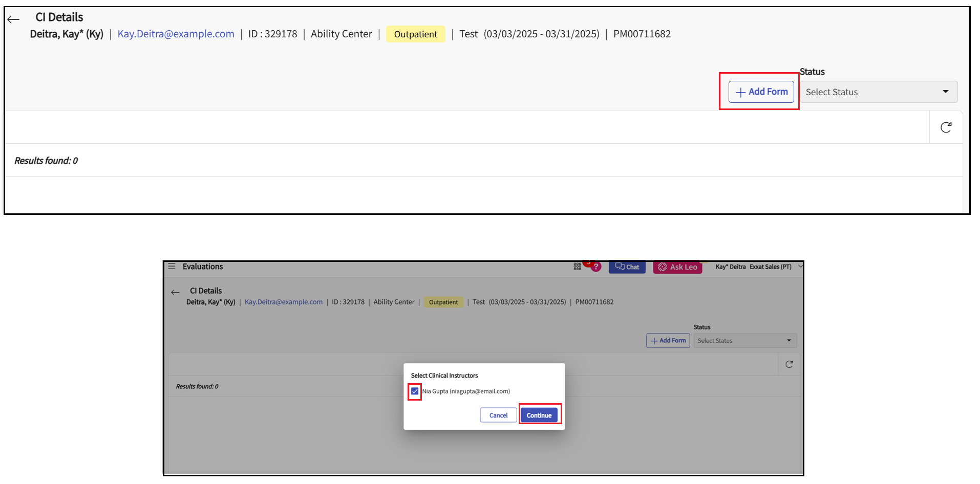Click the red question mark help icon

(595, 267)
